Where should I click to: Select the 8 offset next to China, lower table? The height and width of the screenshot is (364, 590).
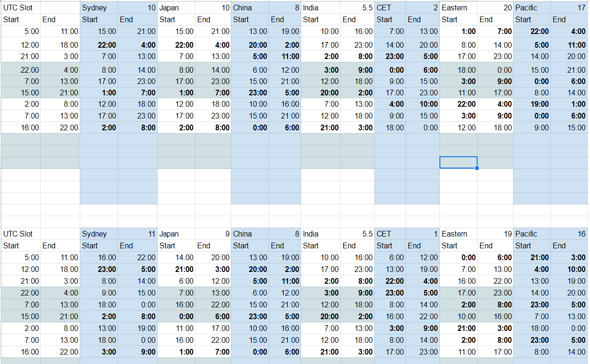point(285,234)
